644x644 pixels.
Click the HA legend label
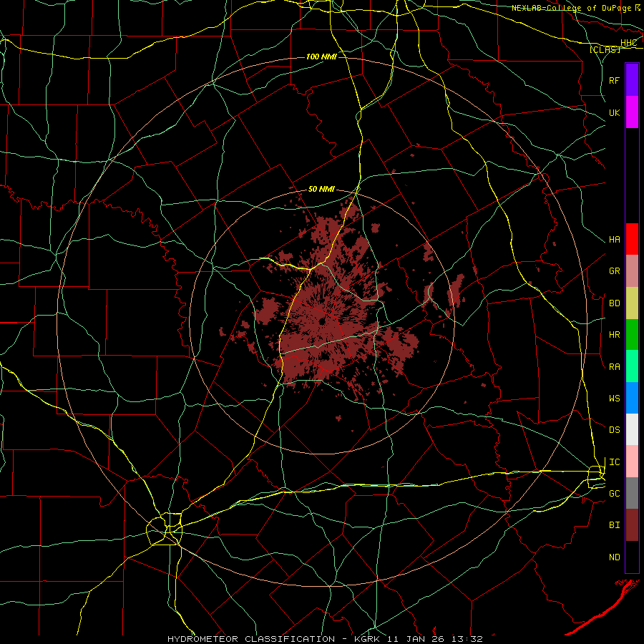click(x=614, y=240)
